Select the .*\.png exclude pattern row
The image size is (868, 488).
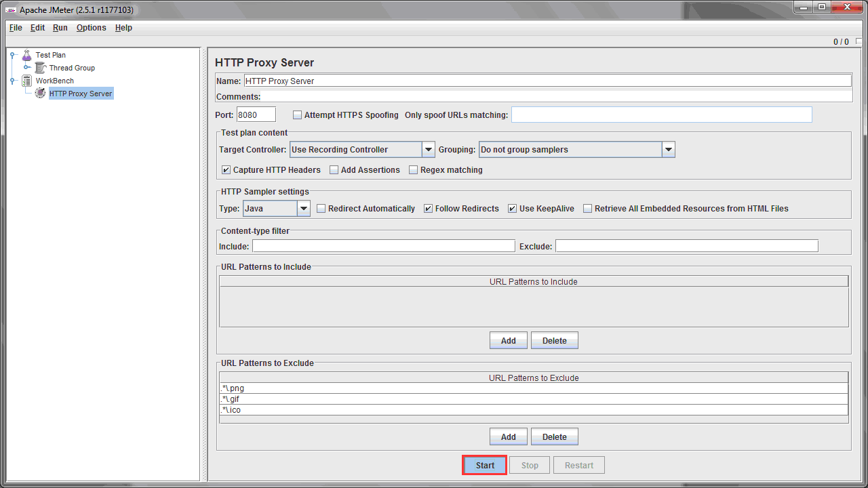click(x=534, y=388)
